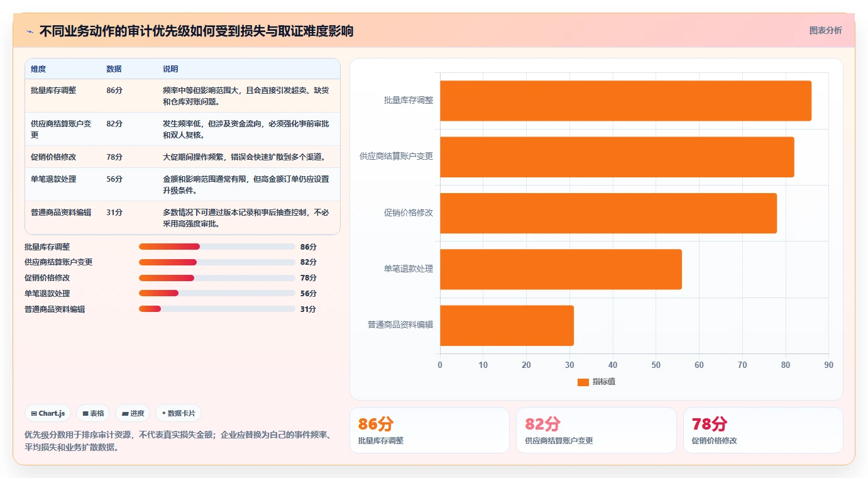
Task: Select the Chart.js tag chip
Action: 48,413
